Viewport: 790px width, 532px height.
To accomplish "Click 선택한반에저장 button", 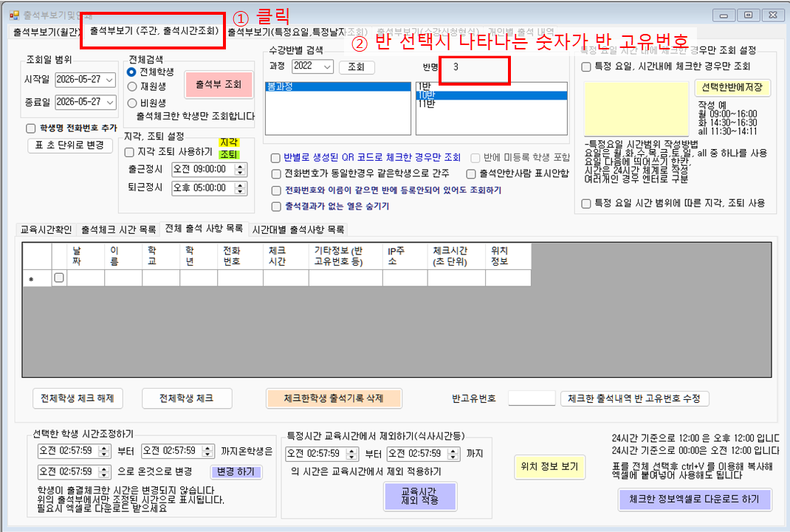I will coord(732,88).
